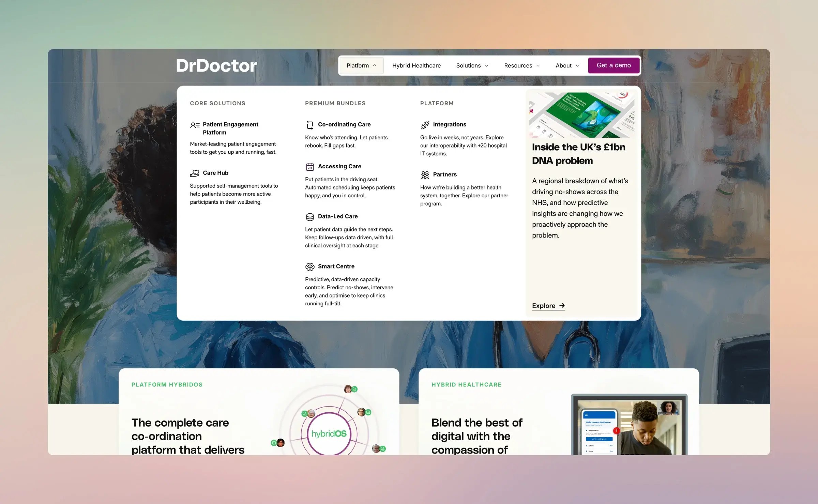Click the Accessing Care calendar icon

[310, 167]
